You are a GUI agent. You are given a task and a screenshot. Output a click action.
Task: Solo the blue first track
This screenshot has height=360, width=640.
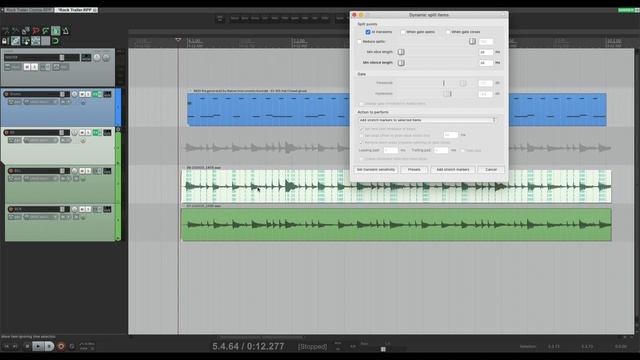(88, 94)
